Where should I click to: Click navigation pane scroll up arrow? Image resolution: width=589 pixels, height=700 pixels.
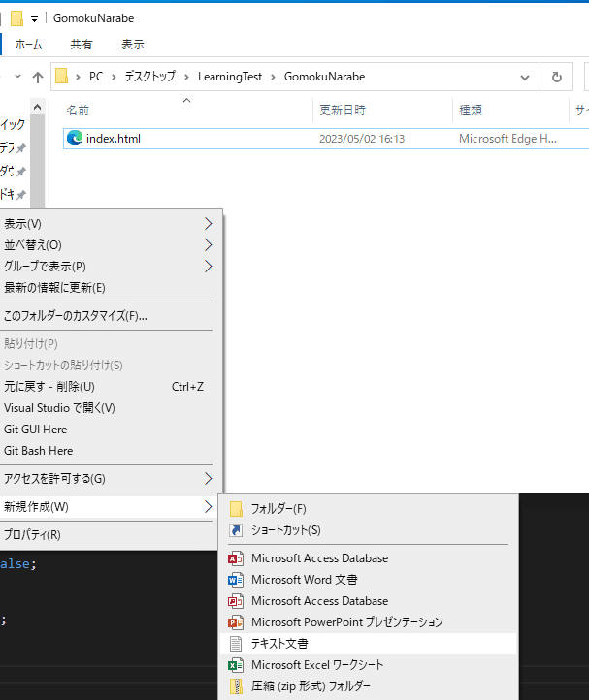[x=38, y=108]
